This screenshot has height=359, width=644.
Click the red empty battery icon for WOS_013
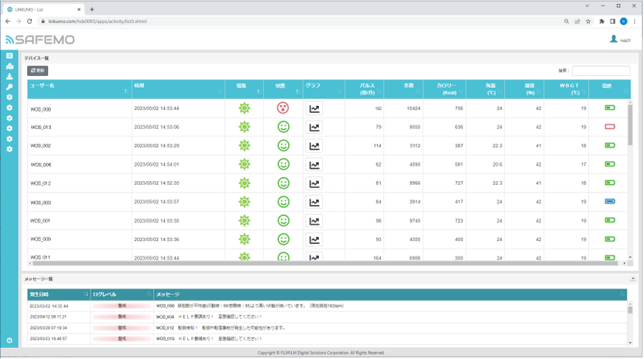[x=610, y=127]
